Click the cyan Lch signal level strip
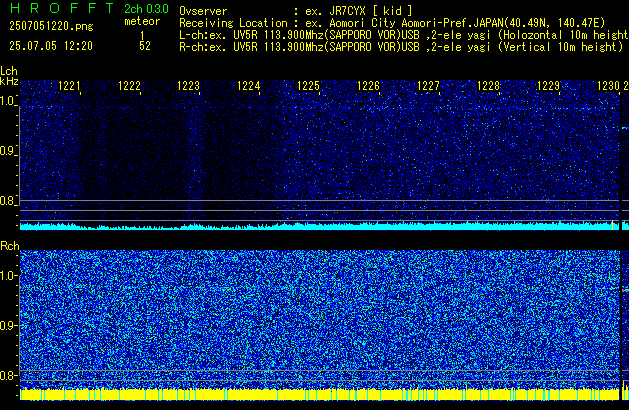Image resolution: width=629 pixels, height=410 pixels. (x=320, y=226)
